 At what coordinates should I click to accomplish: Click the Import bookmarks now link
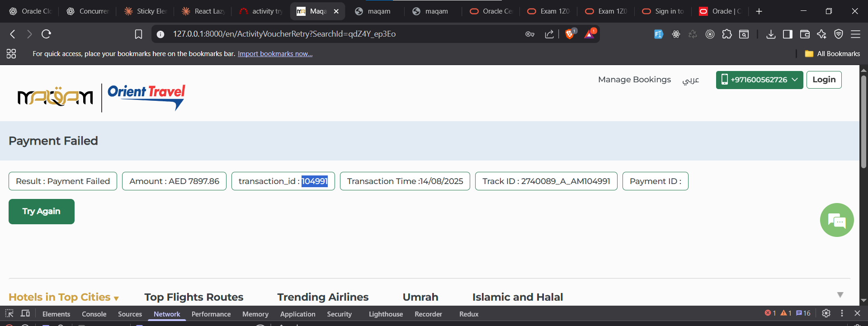point(275,54)
